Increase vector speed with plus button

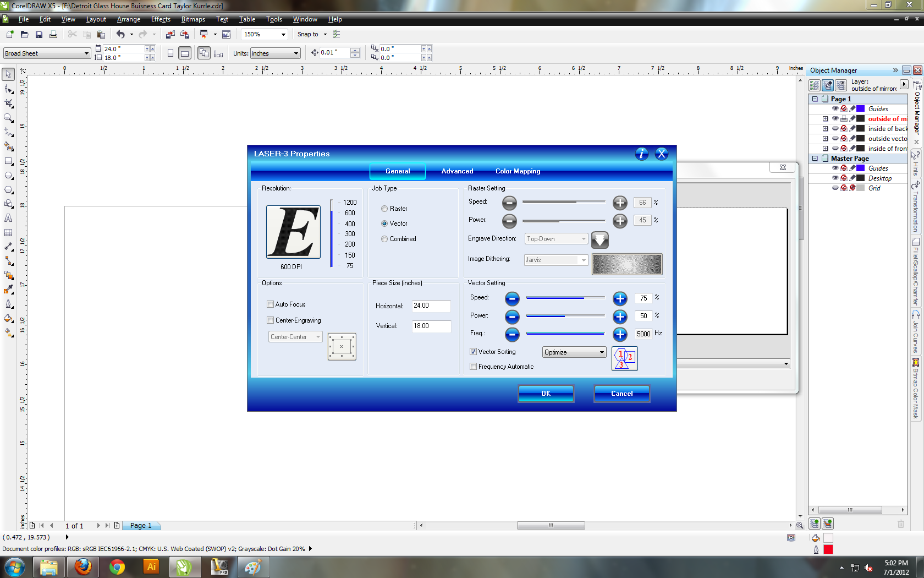point(620,298)
